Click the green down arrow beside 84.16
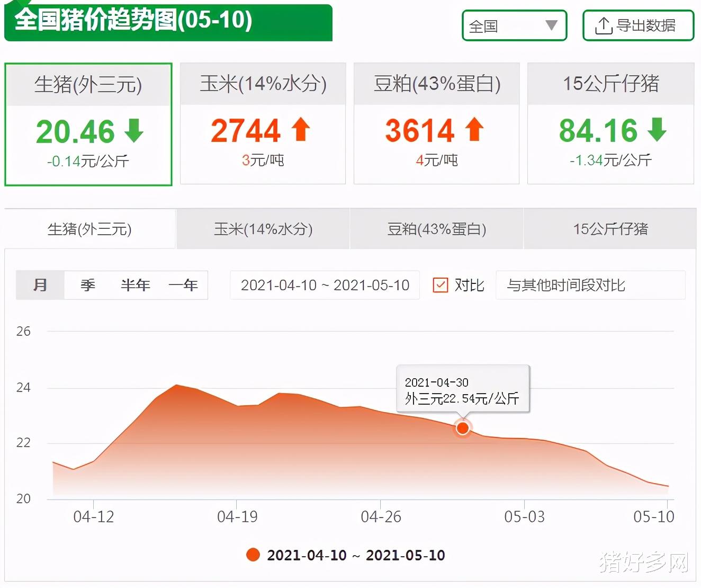 point(657,130)
